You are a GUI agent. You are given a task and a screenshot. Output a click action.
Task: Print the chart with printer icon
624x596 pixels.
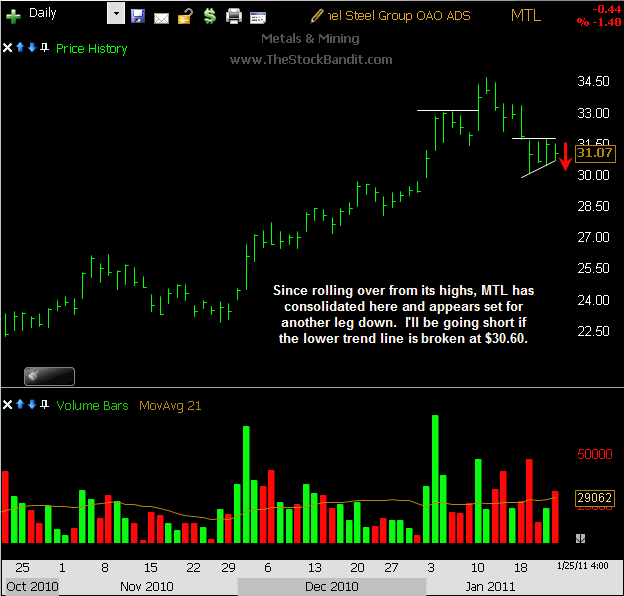pos(234,16)
